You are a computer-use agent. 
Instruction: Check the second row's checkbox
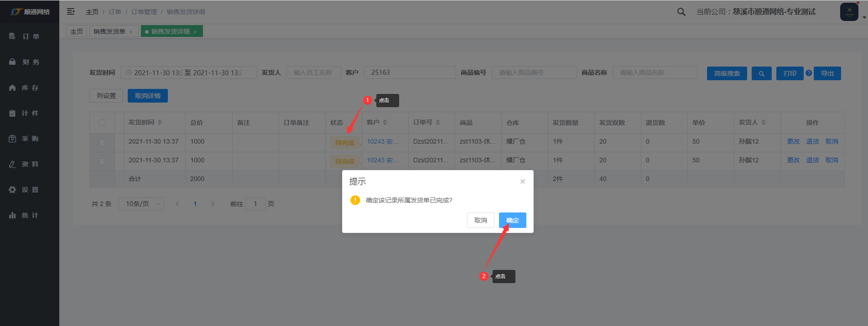coord(102,161)
